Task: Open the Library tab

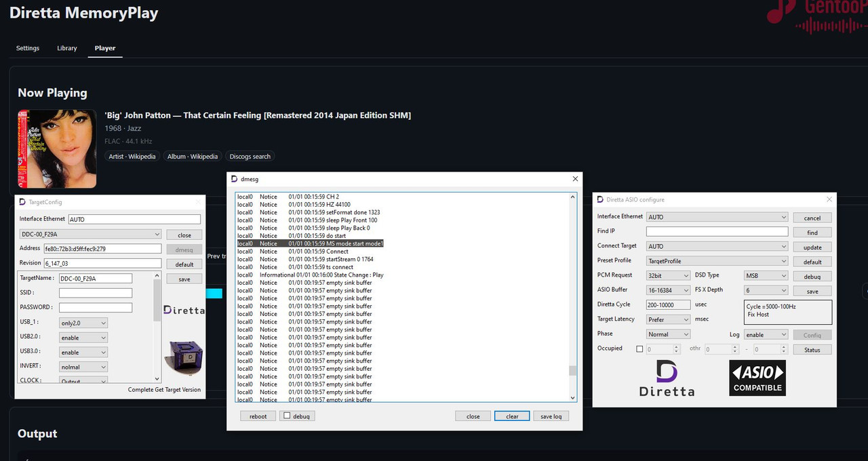Action: tap(67, 48)
